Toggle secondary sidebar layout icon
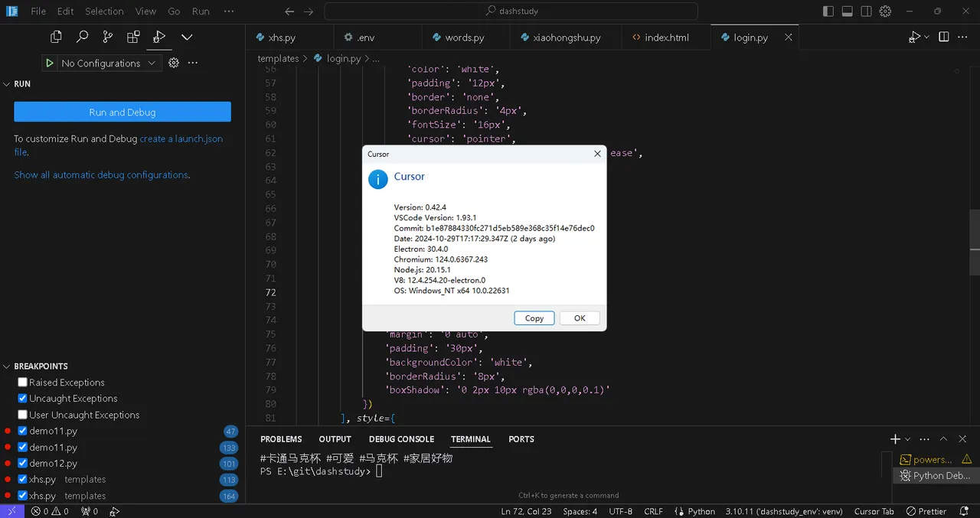Viewport: 980px width, 518px height. [866, 11]
